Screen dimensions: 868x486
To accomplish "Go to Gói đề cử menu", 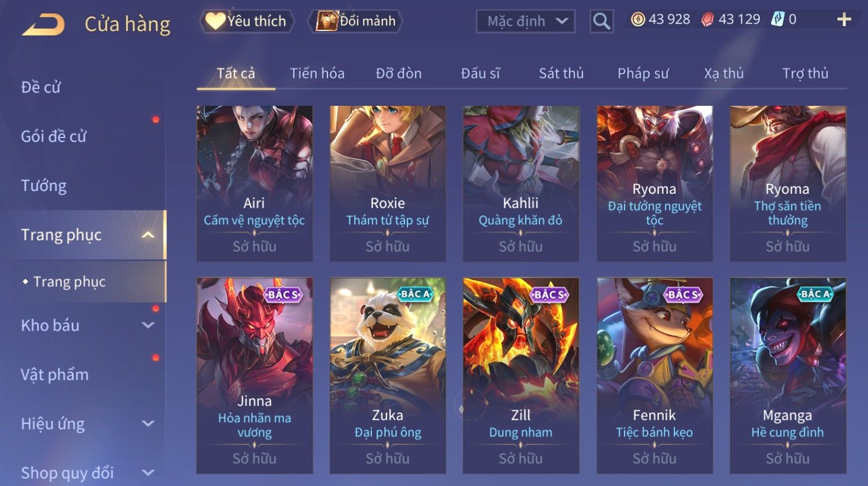I will 54,136.
